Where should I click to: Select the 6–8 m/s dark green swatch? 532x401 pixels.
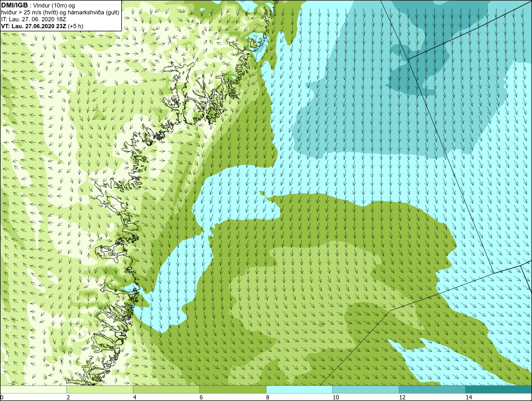click(233, 389)
